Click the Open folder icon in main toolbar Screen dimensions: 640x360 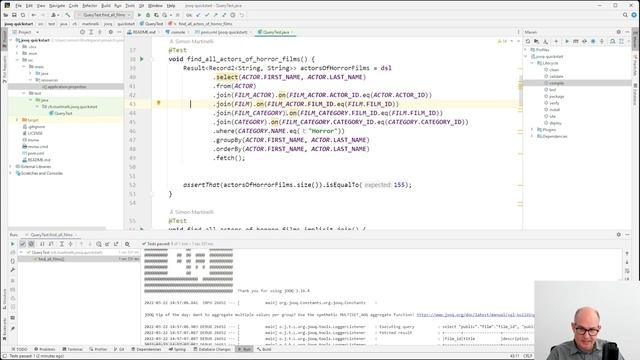point(6,15)
